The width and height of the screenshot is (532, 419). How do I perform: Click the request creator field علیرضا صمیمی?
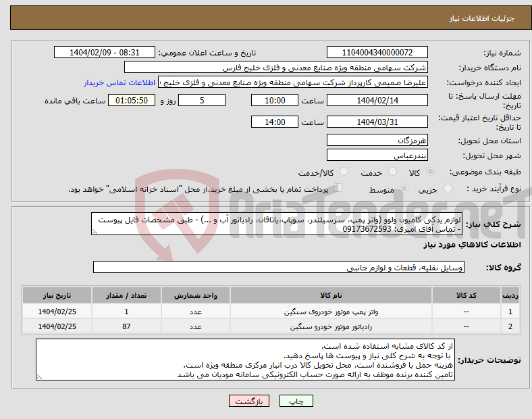(x=293, y=82)
